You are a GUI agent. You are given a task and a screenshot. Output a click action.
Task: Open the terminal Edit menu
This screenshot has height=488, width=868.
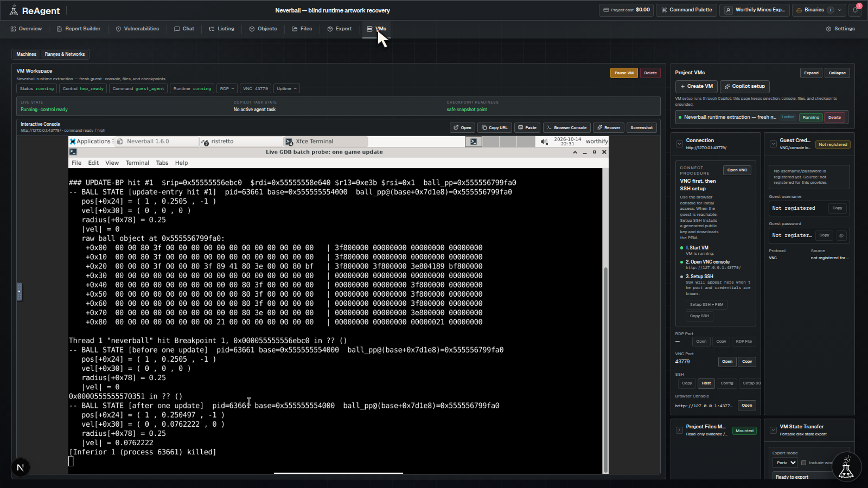pos(93,163)
